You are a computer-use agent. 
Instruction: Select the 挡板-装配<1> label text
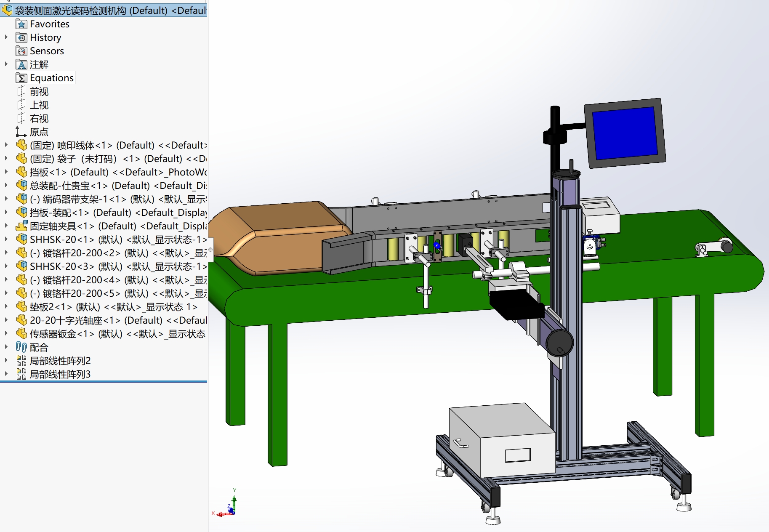click(119, 213)
